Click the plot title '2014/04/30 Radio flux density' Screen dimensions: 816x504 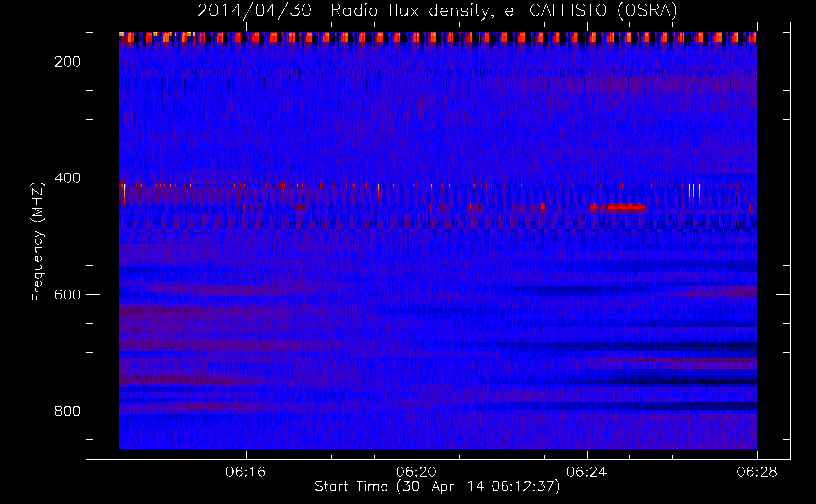point(437,10)
